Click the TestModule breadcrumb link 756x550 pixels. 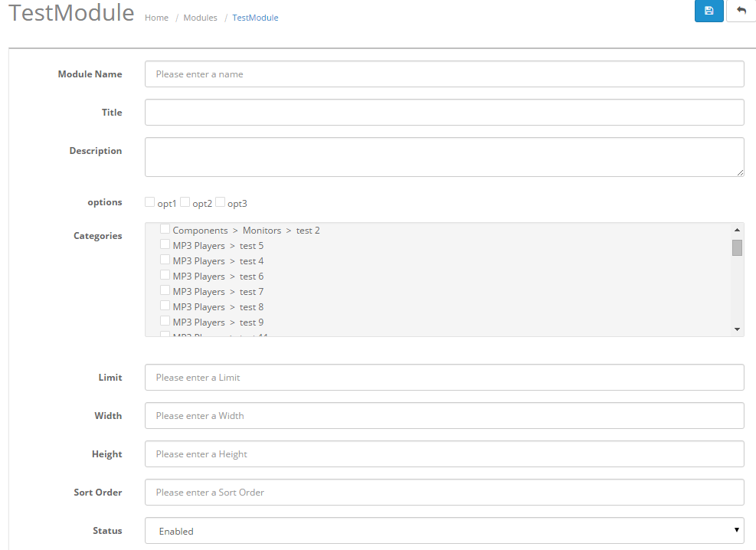tap(255, 18)
